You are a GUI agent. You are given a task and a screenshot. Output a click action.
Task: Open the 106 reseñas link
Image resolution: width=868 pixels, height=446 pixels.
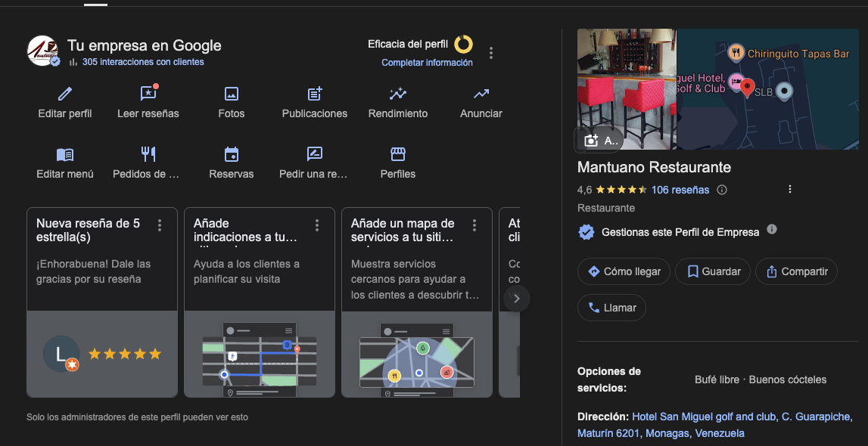pyautogui.click(x=680, y=190)
